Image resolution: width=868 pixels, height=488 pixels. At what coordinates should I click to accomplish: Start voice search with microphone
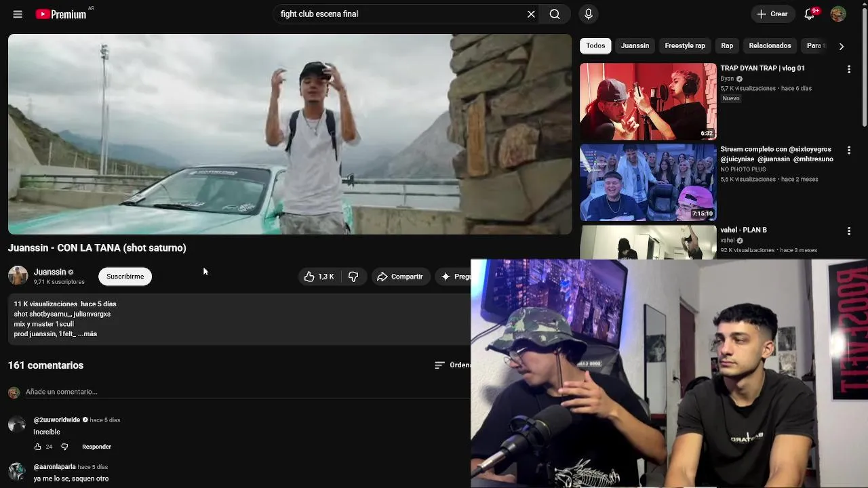589,14
